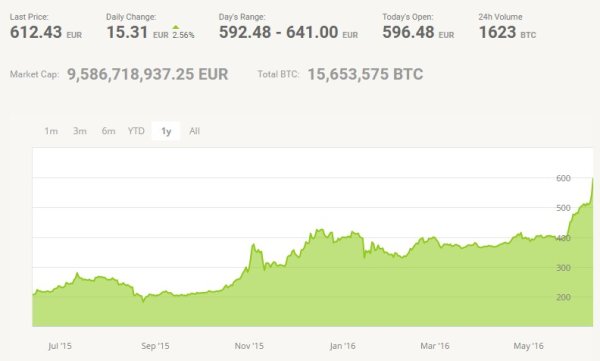This screenshot has height=361, width=600.
Task: Click Today's Open value 596.48
Action: 408,32
